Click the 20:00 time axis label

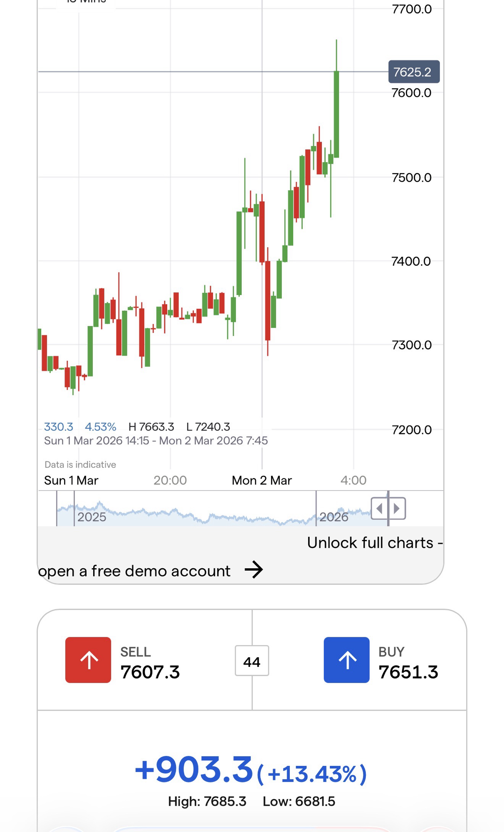(x=170, y=480)
